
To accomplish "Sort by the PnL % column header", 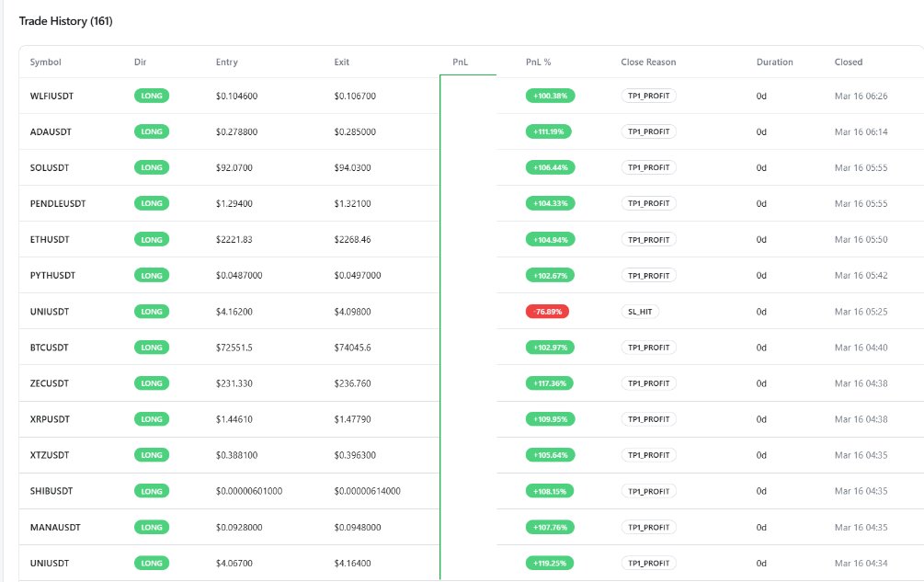I will 538,63.
